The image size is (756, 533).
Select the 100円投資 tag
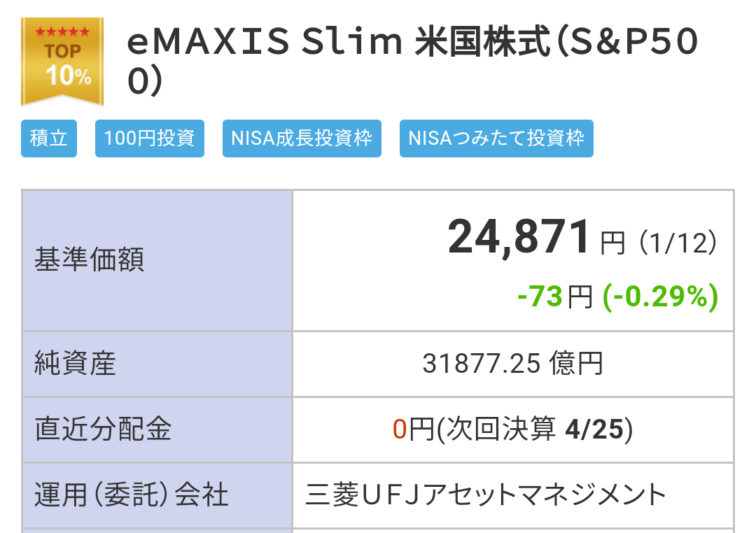pos(150,138)
